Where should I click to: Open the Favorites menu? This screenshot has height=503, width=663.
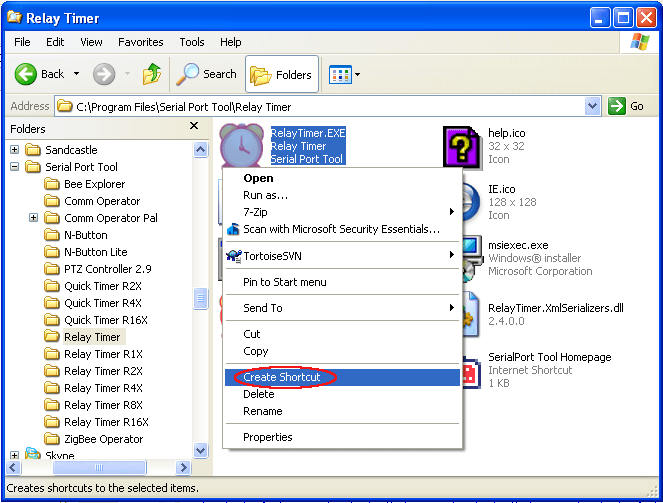pyautogui.click(x=140, y=42)
